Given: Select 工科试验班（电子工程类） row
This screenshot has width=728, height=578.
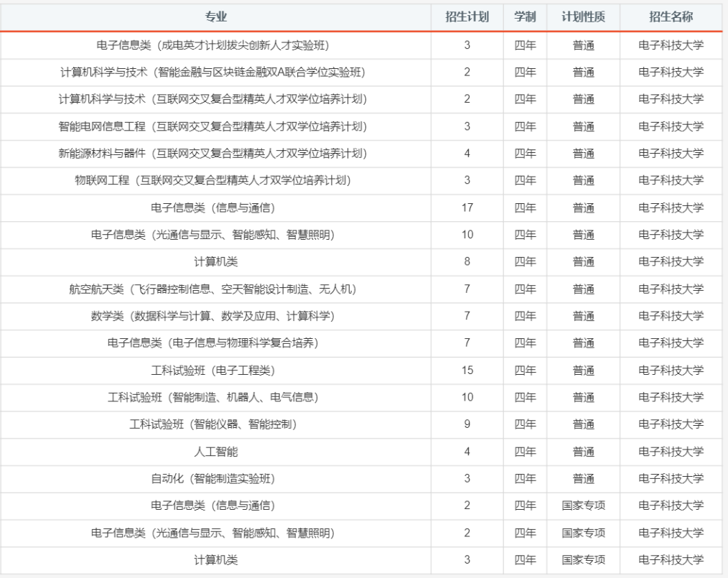Looking at the screenshot, I should [x=215, y=371].
